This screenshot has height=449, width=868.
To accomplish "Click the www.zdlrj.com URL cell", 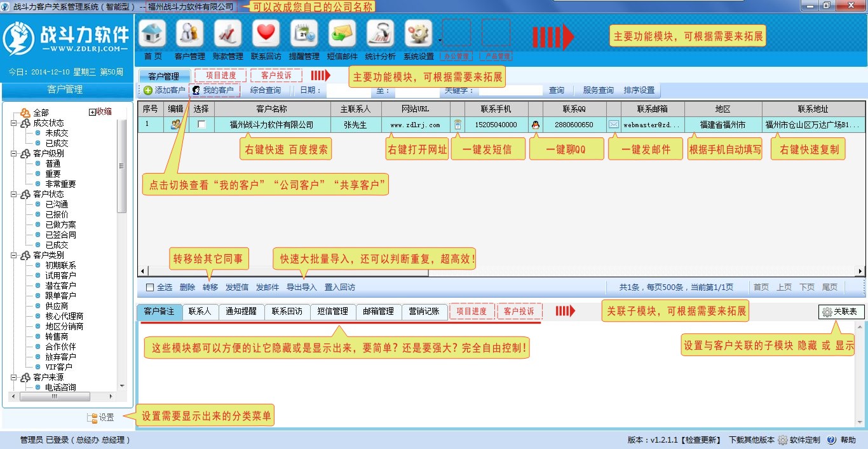I will click(416, 125).
